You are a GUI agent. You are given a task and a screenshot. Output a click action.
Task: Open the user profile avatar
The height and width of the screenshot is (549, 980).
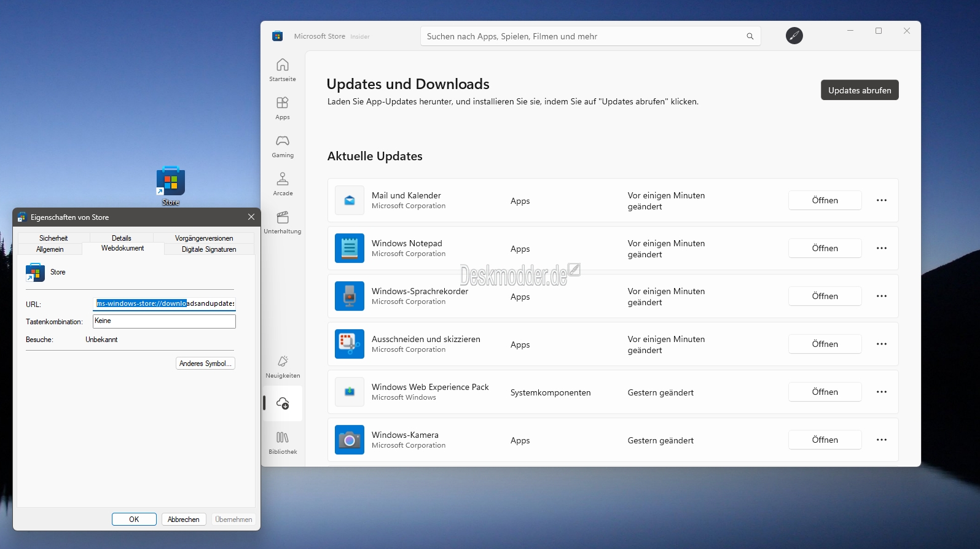[794, 36]
